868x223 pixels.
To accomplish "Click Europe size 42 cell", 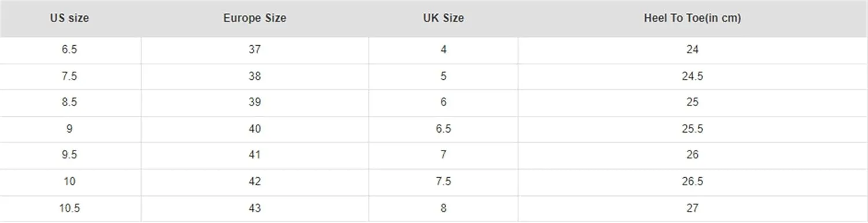I will click(x=255, y=182).
